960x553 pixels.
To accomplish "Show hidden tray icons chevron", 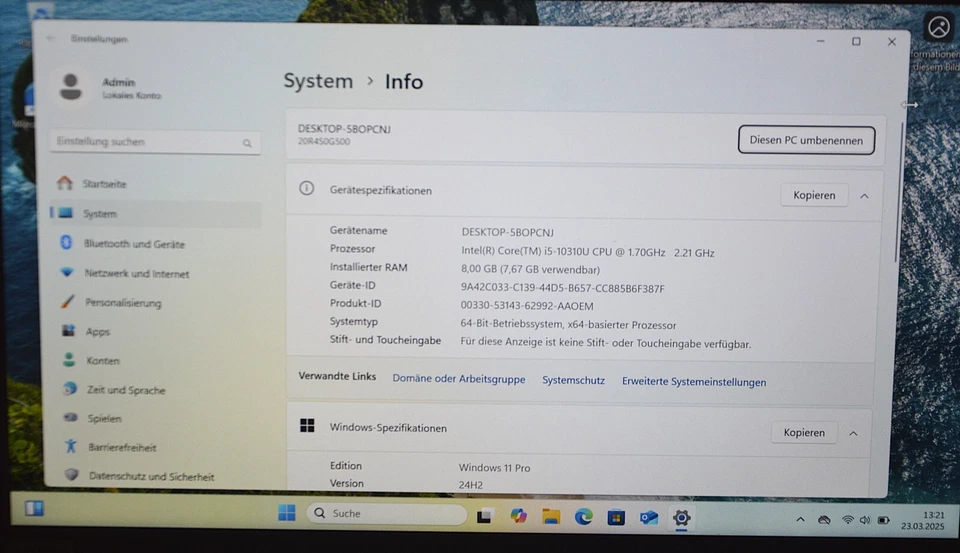I will (x=800, y=520).
